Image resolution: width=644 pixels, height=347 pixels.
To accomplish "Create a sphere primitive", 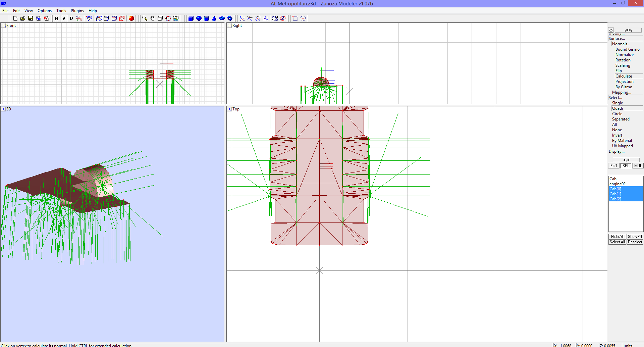I will pyautogui.click(x=199, y=18).
